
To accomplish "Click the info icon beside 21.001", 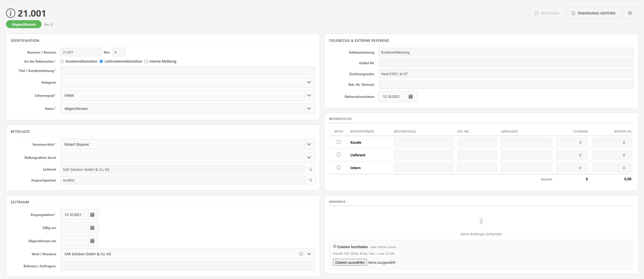I will 10,13.
